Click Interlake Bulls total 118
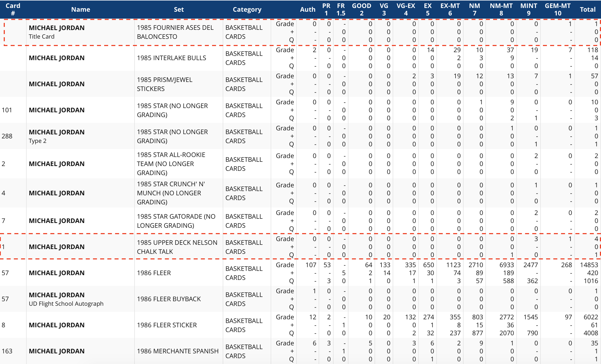This screenshot has width=601, height=364. pyautogui.click(x=593, y=50)
